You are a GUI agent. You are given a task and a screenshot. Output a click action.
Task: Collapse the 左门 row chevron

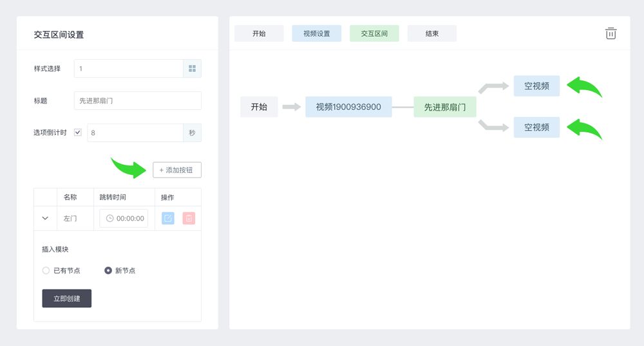45,218
